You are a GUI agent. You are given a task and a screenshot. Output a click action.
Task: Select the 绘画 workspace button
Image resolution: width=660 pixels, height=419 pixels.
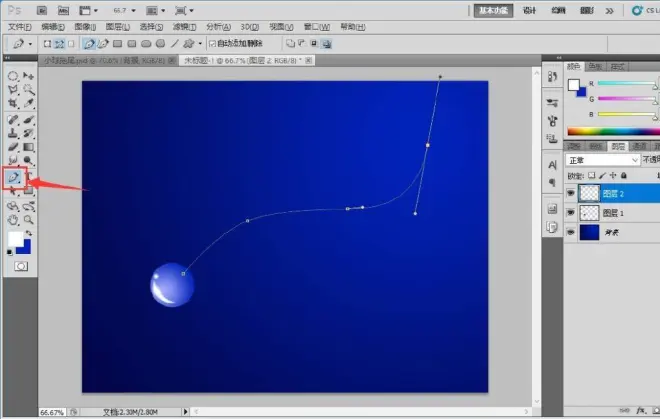click(558, 11)
